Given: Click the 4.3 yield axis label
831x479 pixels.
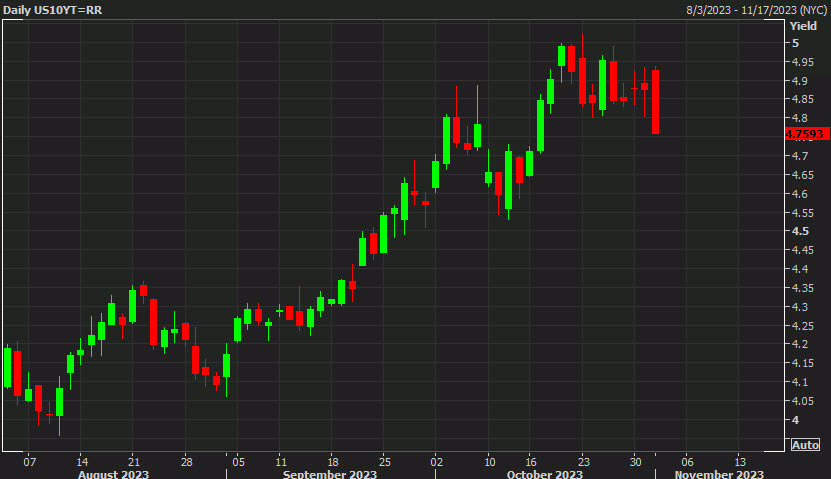Looking at the screenshot, I should (x=800, y=307).
